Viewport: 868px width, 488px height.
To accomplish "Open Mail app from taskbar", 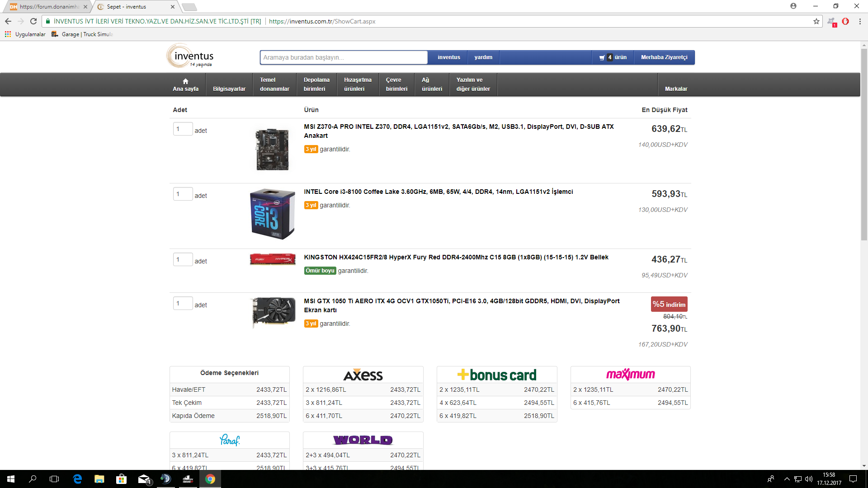I will pyautogui.click(x=144, y=479).
